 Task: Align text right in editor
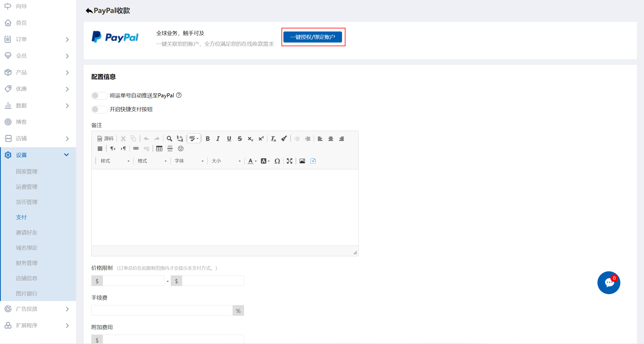[x=341, y=139]
